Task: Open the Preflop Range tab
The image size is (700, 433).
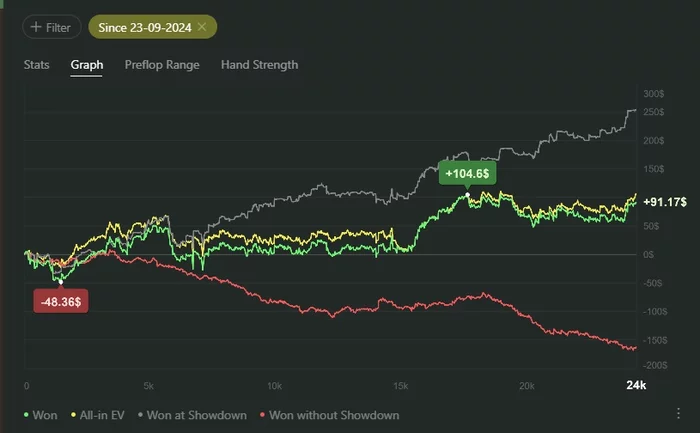Action: (x=162, y=65)
